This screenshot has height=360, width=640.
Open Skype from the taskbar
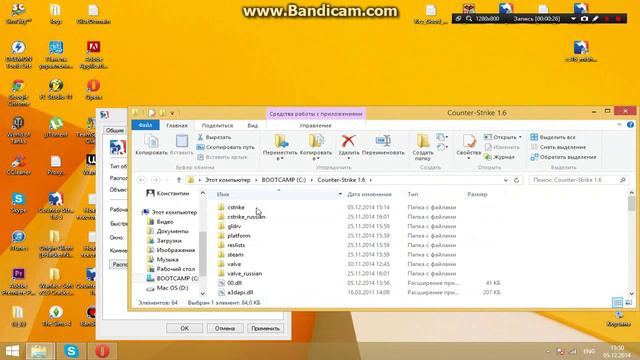click(x=71, y=351)
